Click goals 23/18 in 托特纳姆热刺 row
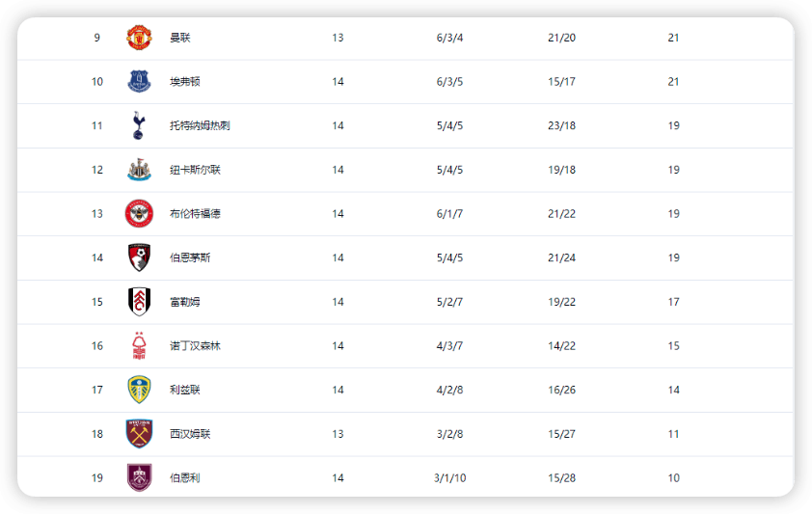 pyautogui.click(x=561, y=125)
